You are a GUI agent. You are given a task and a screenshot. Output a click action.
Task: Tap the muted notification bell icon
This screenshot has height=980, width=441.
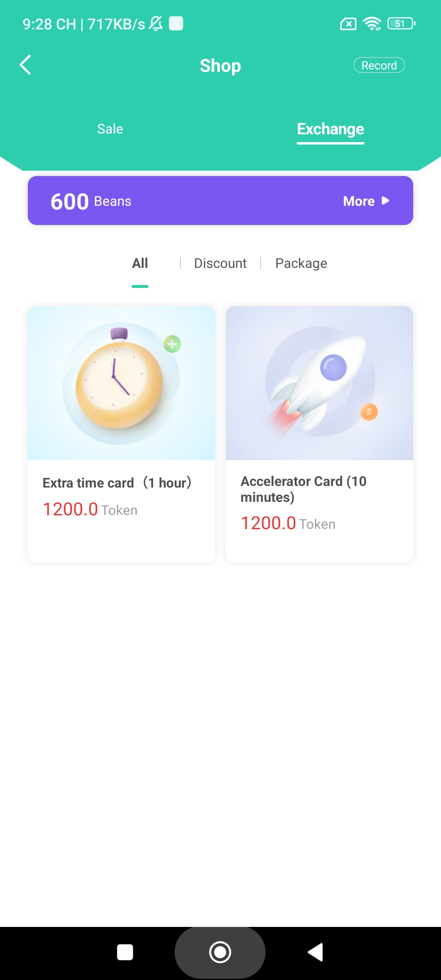point(156,24)
